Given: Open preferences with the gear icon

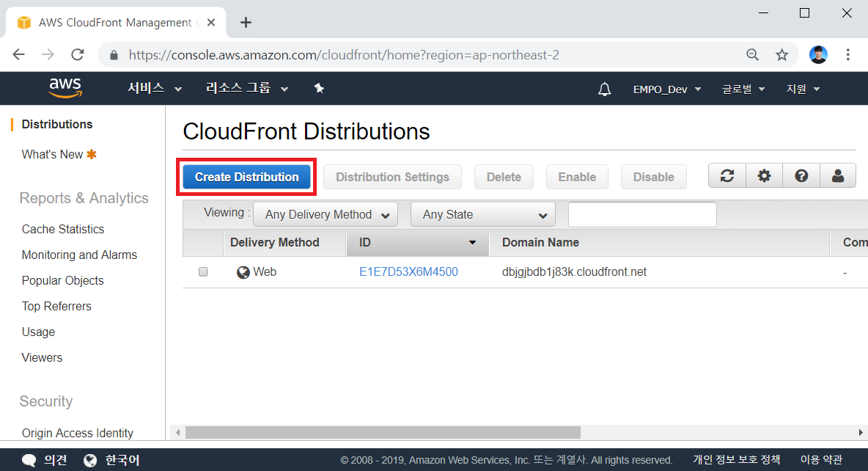Looking at the screenshot, I should tap(765, 176).
